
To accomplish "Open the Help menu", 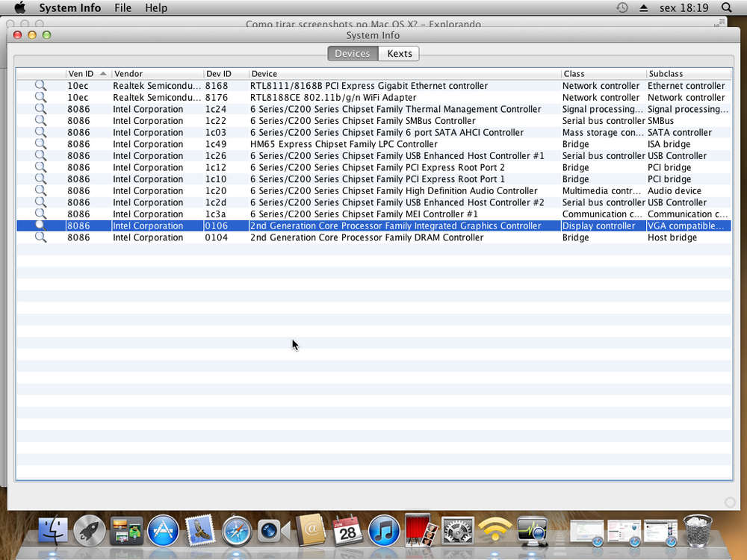I will point(156,7).
